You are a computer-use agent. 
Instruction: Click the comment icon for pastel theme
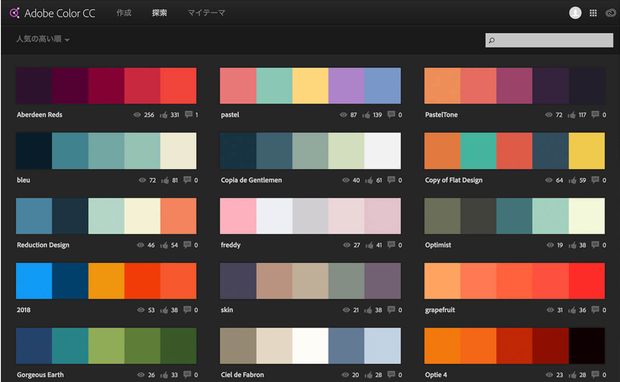coord(391,115)
